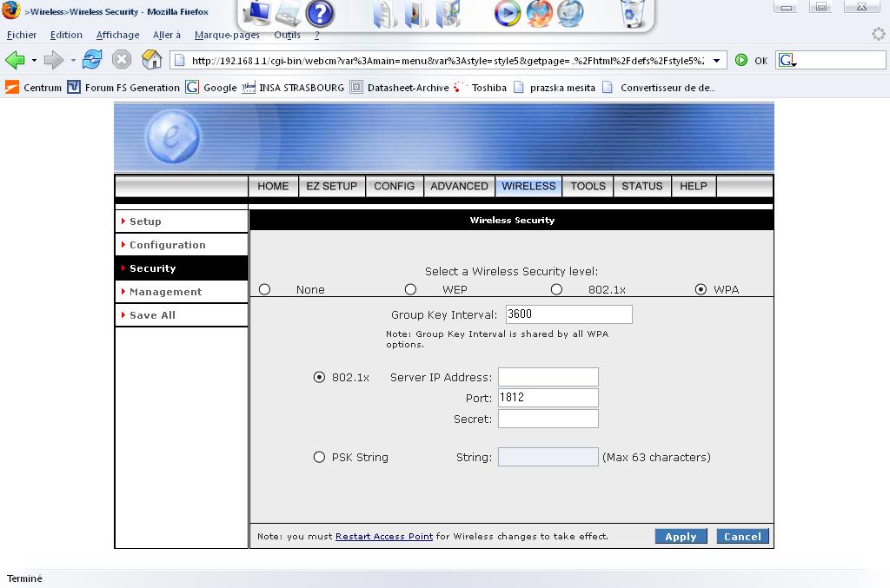
Task: Select the WPA security level radio
Action: click(x=701, y=289)
